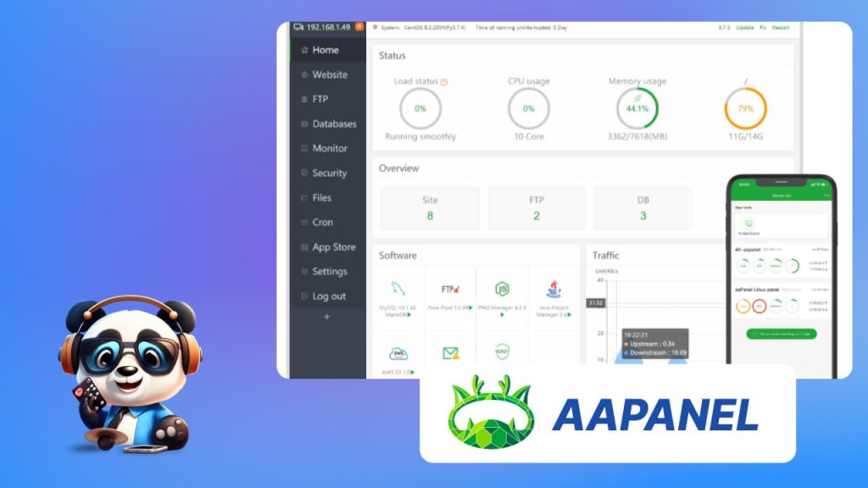Open the Cron section

[328, 223]
